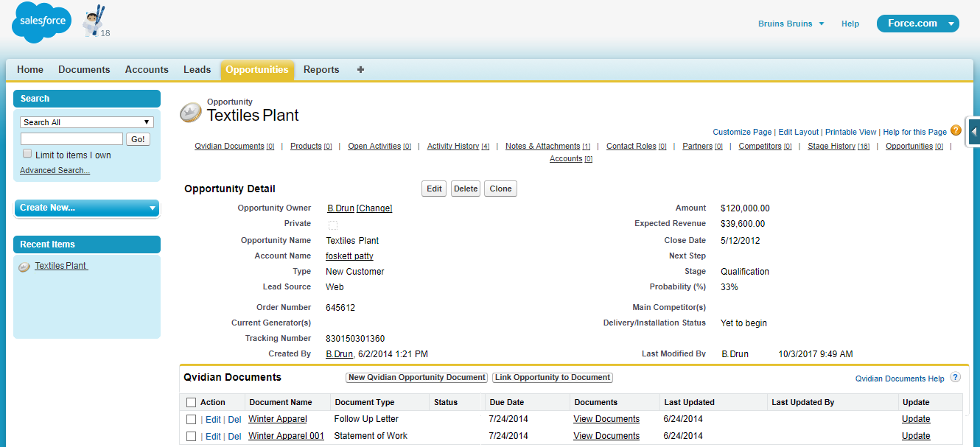The width and height of the screenshot is (980, 447).
Task: Check the select-all checkbox in Action header
Action: click(x=191, y=403)
